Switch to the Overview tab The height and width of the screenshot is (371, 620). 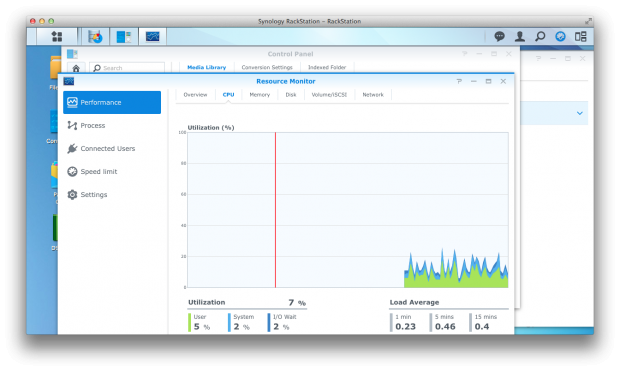[195, 95]
